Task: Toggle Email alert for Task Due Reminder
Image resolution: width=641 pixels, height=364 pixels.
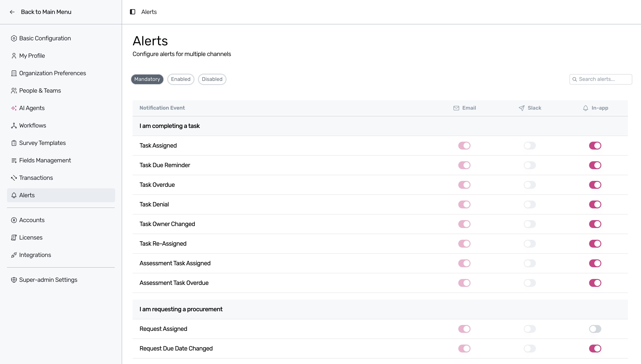Action: pos(464,165)
